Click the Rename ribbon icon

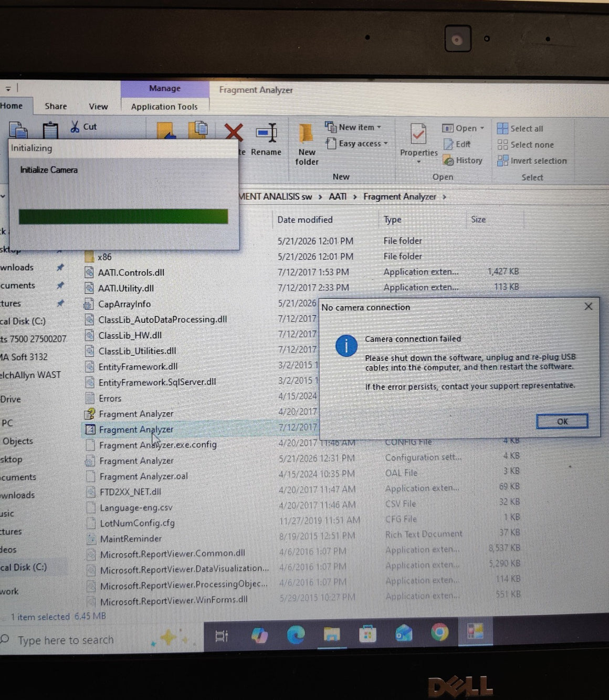(266, 133)
